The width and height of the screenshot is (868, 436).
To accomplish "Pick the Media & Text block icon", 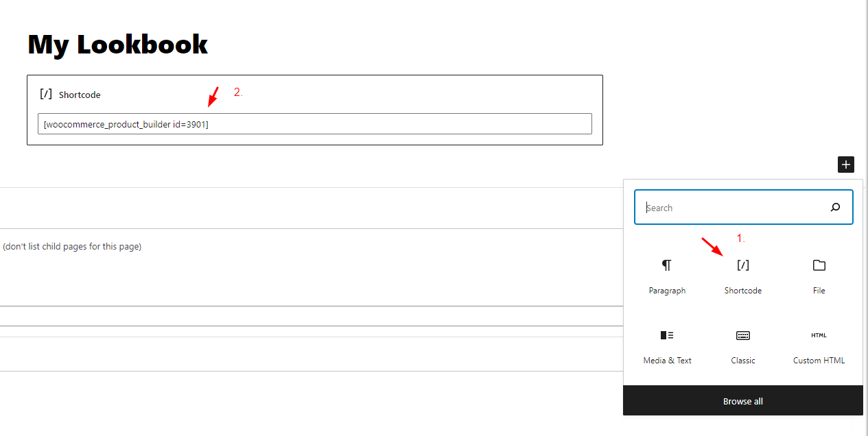I will 667,335.
